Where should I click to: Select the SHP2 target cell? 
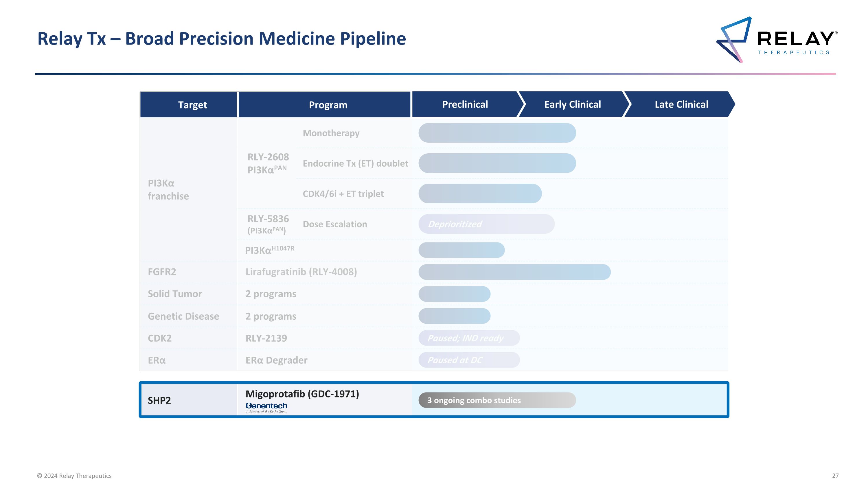[189, 400]
